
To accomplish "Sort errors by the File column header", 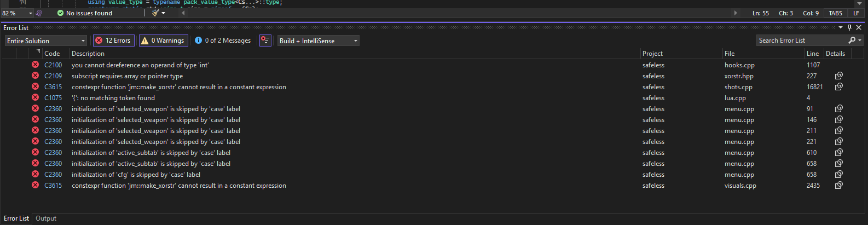I will (730, 54).
